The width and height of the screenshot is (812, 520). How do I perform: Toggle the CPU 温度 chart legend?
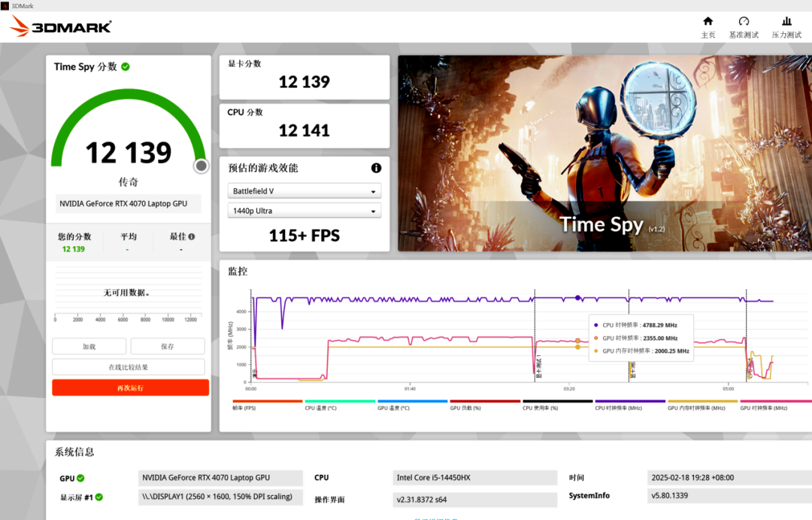[340, 405]
